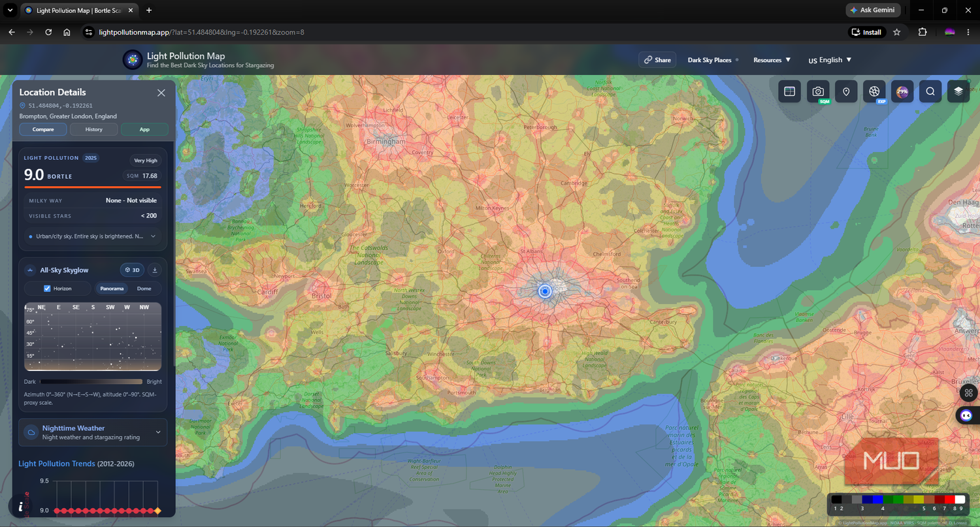The height and width of the screenshot is (527, 980).
Task: Click the App button
Action: click(144, 129)
